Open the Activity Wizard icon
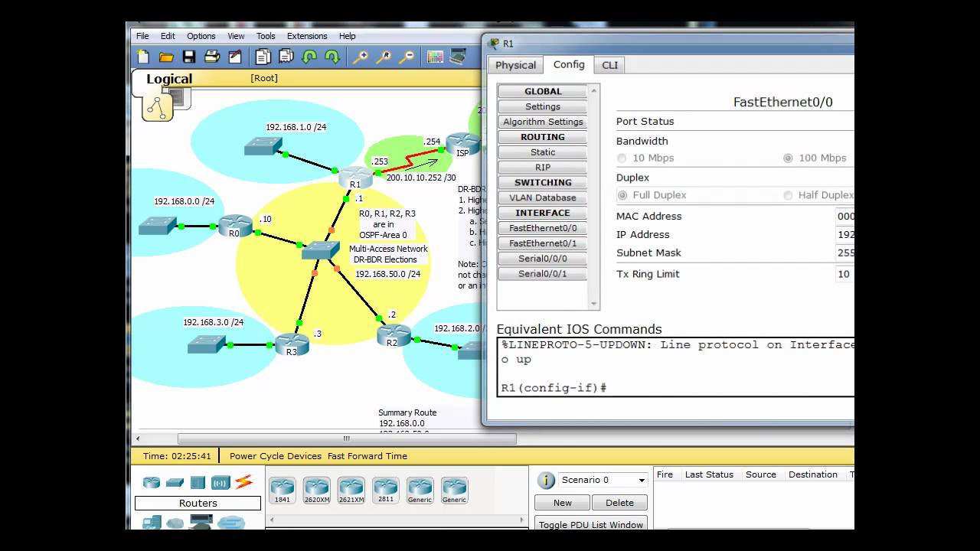Screen dimensions: 980x551 (x=235, y=57)
